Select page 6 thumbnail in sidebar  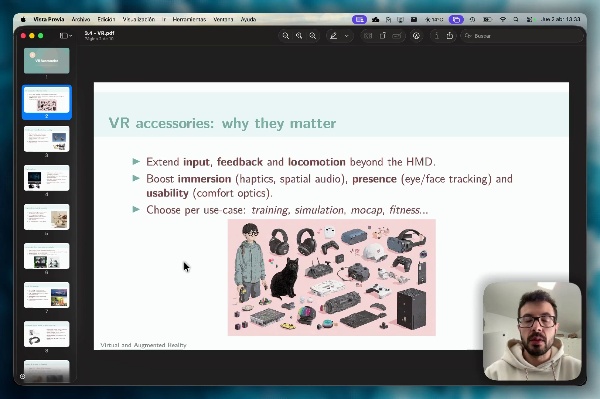click(x=47, y=256)
